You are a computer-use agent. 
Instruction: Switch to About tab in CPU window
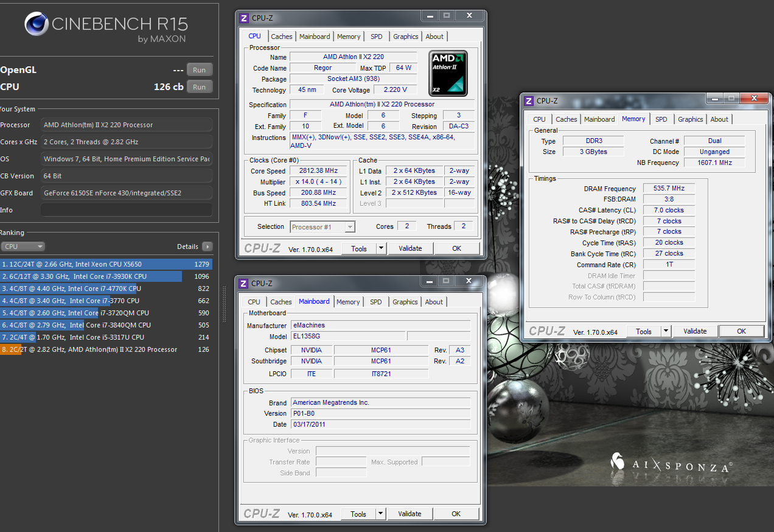pyautogui.click(x=434, y=37)
